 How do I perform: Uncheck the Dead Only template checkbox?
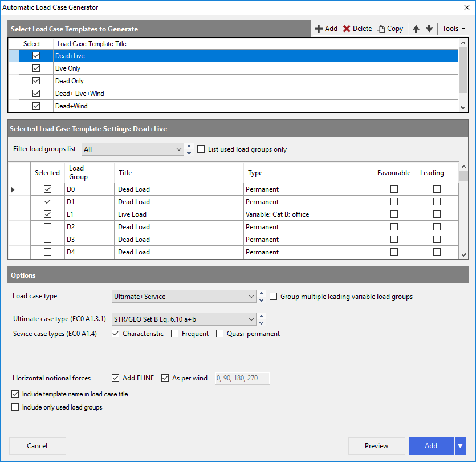click(x=36, y=80)
